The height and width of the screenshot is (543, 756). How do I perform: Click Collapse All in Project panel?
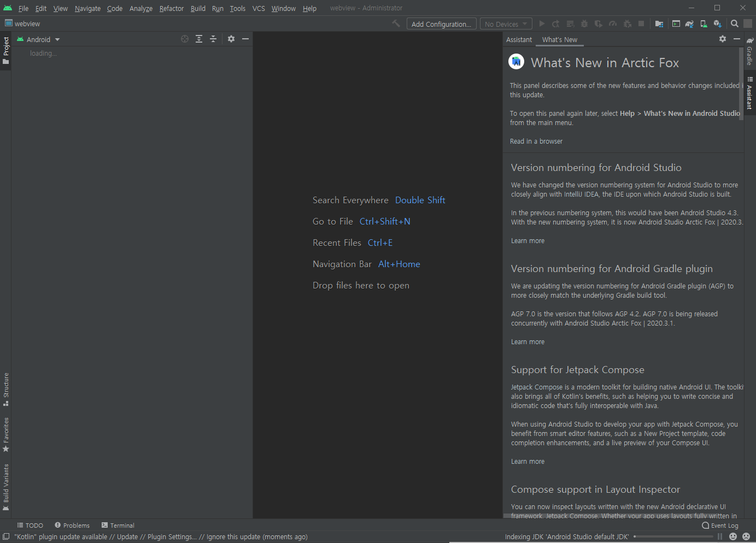[x=213, y=39]
